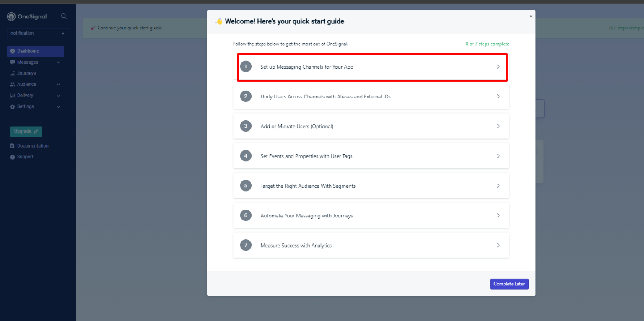Expand the Settings submenu chevron
Viewport: 644px width, 321px height.
pos(58,106)
